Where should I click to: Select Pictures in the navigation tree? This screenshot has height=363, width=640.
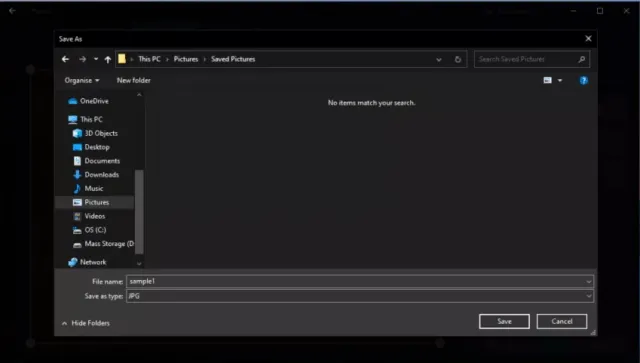(x=97, y=202)
